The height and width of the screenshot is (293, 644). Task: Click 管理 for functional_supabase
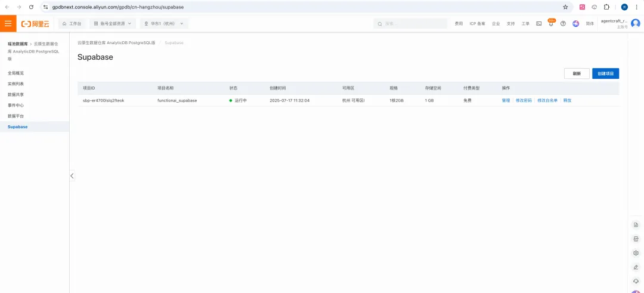[506, 101]
